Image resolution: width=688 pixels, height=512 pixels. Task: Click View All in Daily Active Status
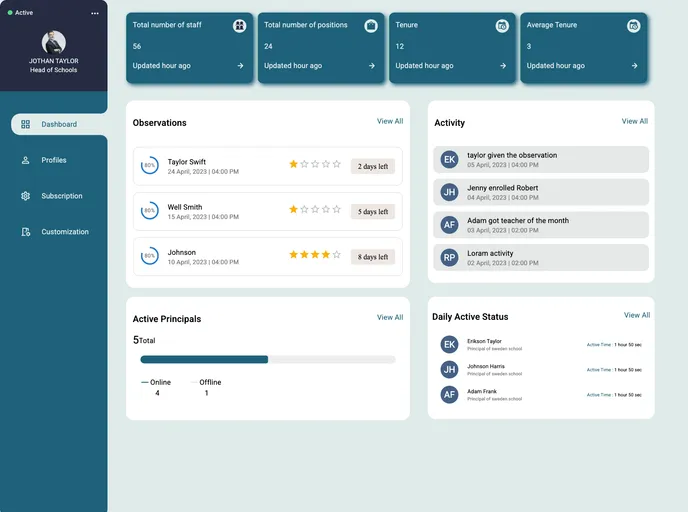click(637, 315)
